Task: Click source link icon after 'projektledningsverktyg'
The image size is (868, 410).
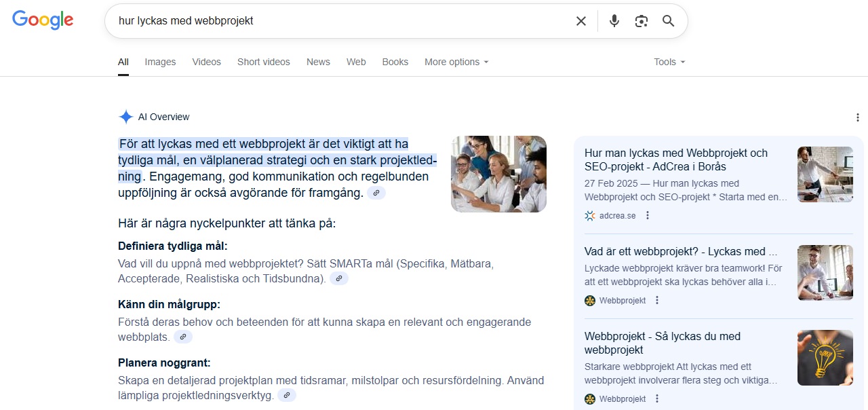Action: [x=287, y=395]
